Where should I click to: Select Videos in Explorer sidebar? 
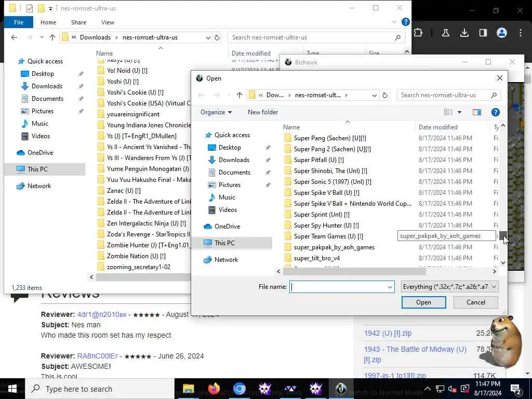point(41,136)
